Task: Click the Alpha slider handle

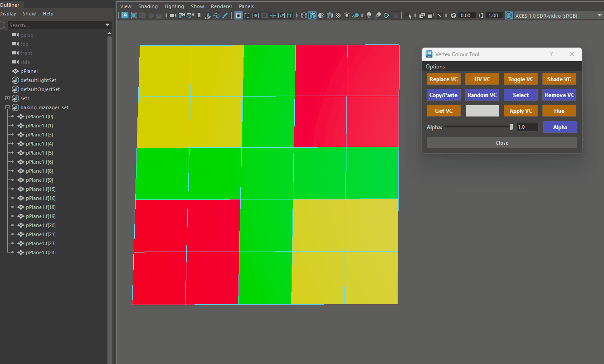Action: pyautogui.click(x=511, y=127)
